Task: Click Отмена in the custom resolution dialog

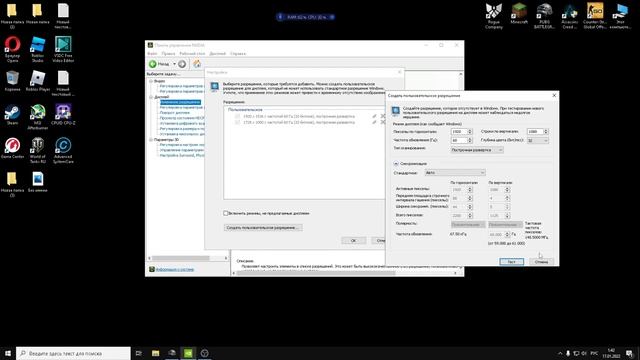Action: (x=542, y=262)
